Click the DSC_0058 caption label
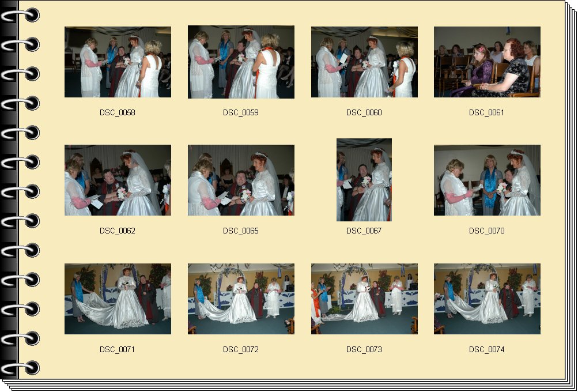The image size is (578, 392). tap(118, 113)
